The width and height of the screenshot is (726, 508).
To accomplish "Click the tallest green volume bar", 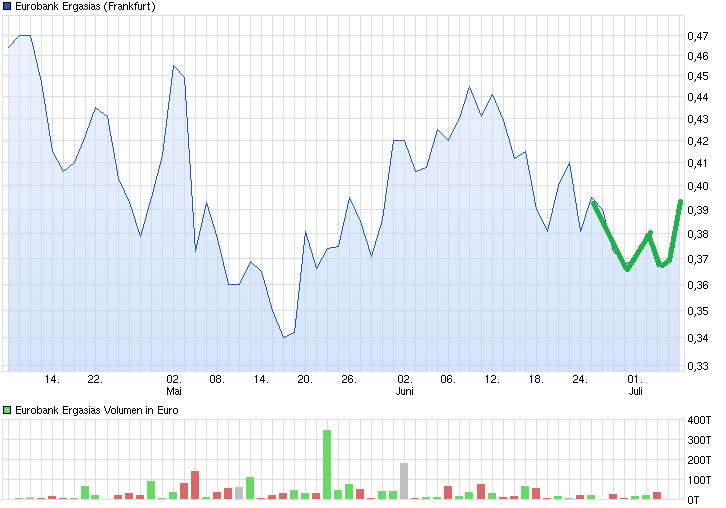I will [x=327, y=464].
